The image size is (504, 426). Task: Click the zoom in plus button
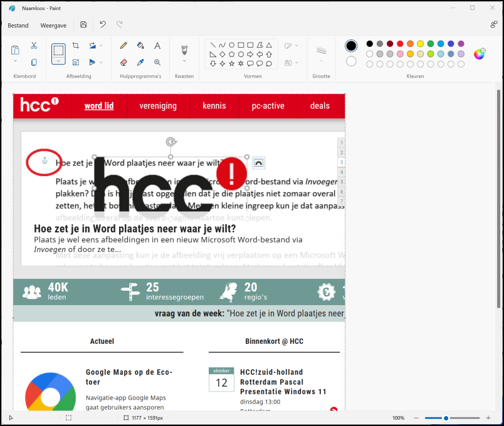click(488, 418)
